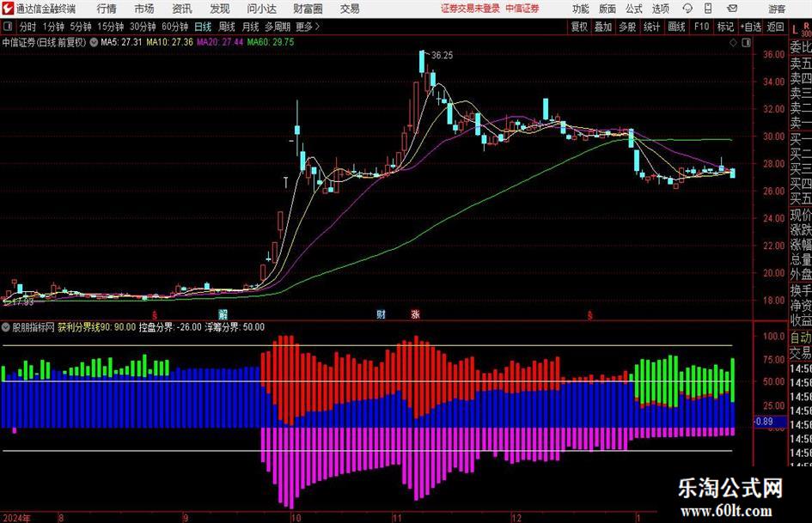Toggle the left sidebar panel icon beside 分时

[8, 26]
